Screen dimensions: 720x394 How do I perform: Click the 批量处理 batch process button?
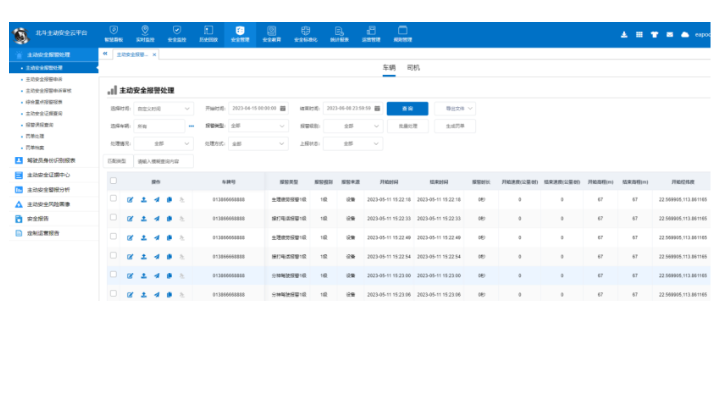[x=408, y=126]
